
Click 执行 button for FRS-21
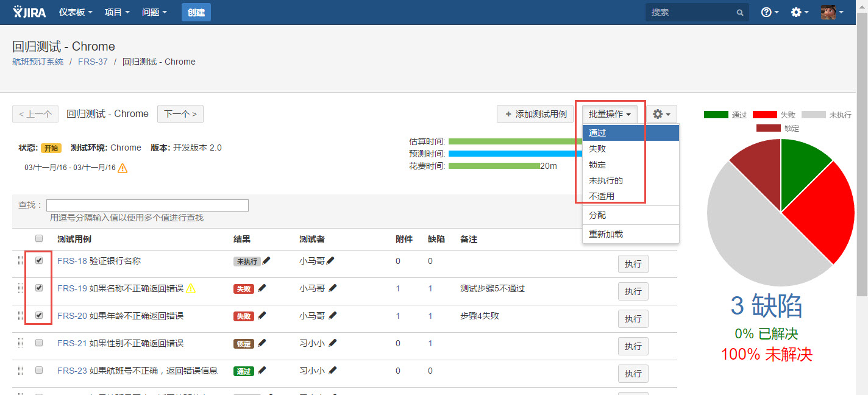[633, 346]
